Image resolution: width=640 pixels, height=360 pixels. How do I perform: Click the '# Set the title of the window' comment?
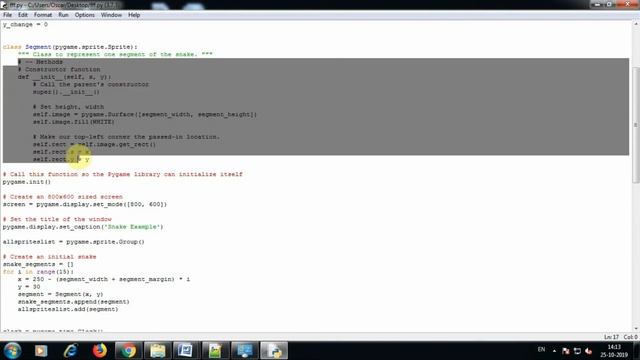57,219
